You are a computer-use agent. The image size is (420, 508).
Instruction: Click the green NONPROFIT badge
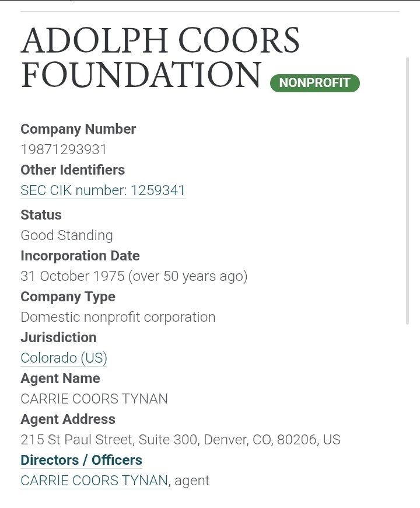click(314, 83)
